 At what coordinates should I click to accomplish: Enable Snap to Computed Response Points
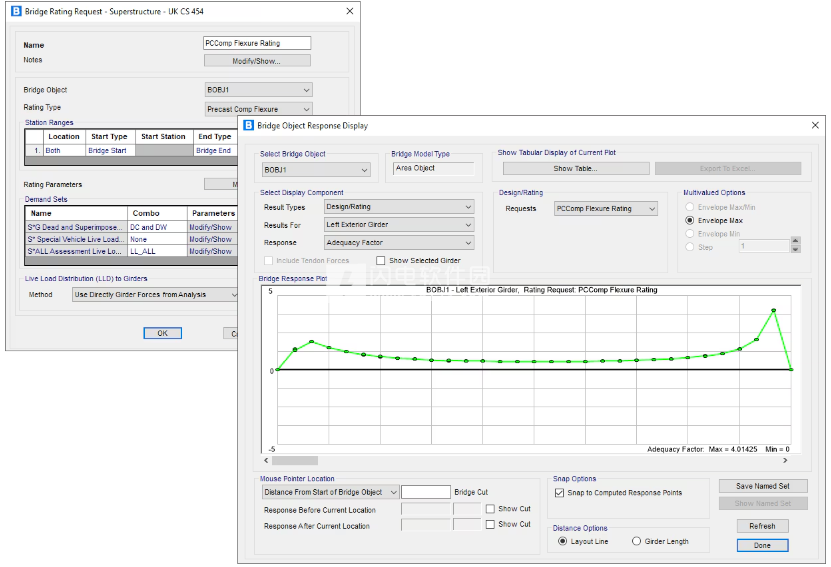(559, 493)
